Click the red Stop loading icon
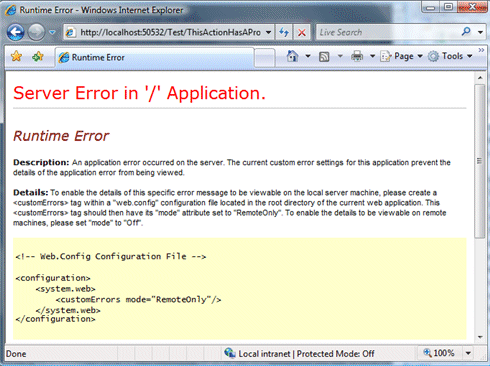Screen dimensions: 490x366 pyautogui.click(x=302, y=32)
